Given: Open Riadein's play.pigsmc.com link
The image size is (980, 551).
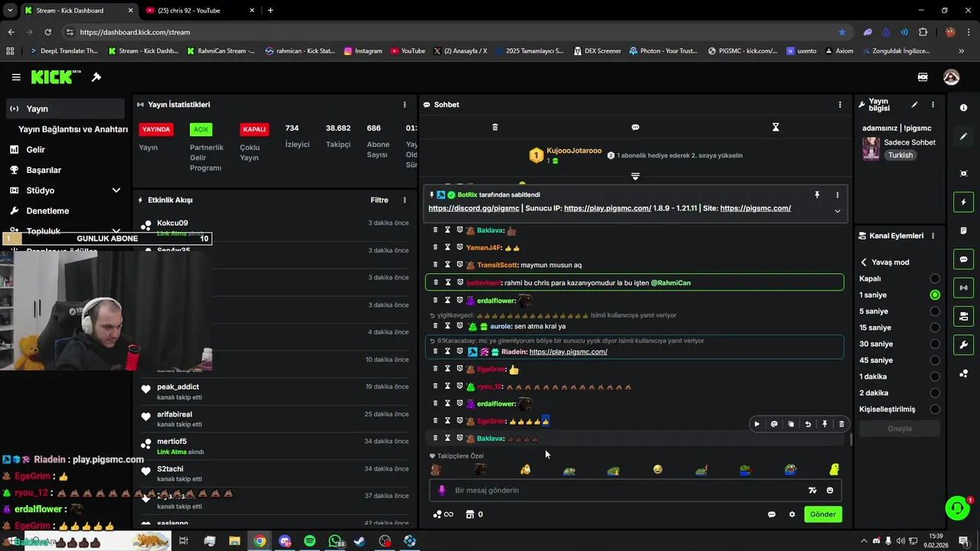Looking at the screenshot, I should pyautogui.click(x=568, y=352).
